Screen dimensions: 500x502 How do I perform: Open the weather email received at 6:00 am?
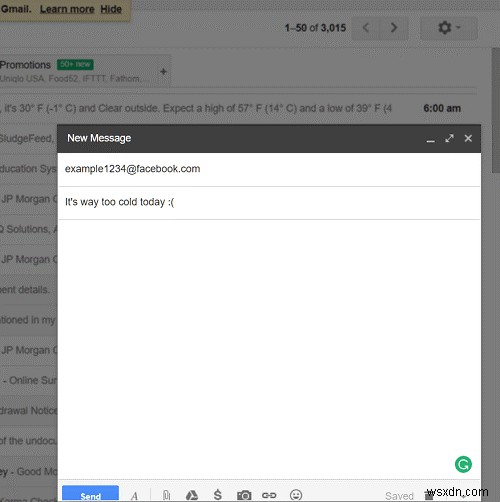point(238,108)
